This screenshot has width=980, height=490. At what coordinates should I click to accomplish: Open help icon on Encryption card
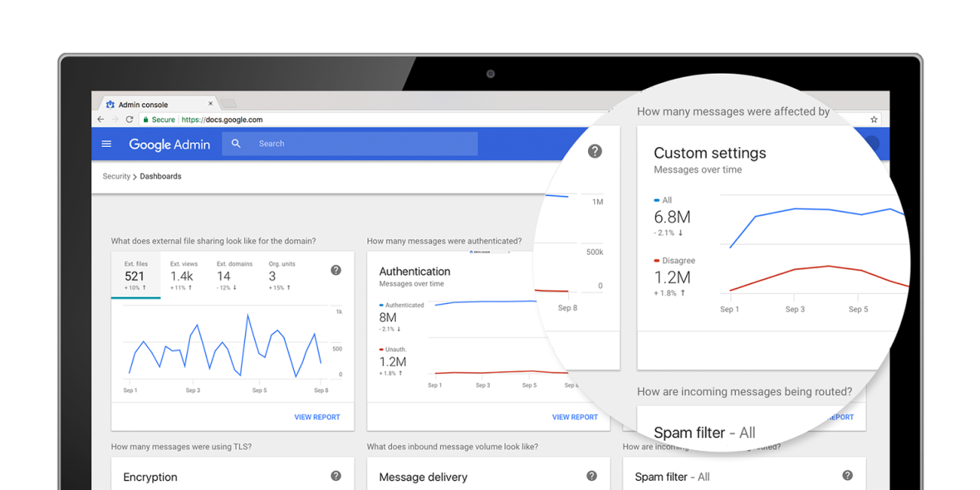[335, 476]
